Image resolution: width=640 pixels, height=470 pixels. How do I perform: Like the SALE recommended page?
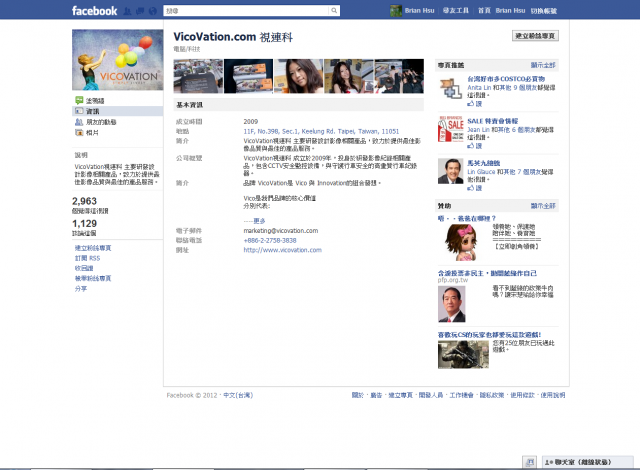point(475,146)
